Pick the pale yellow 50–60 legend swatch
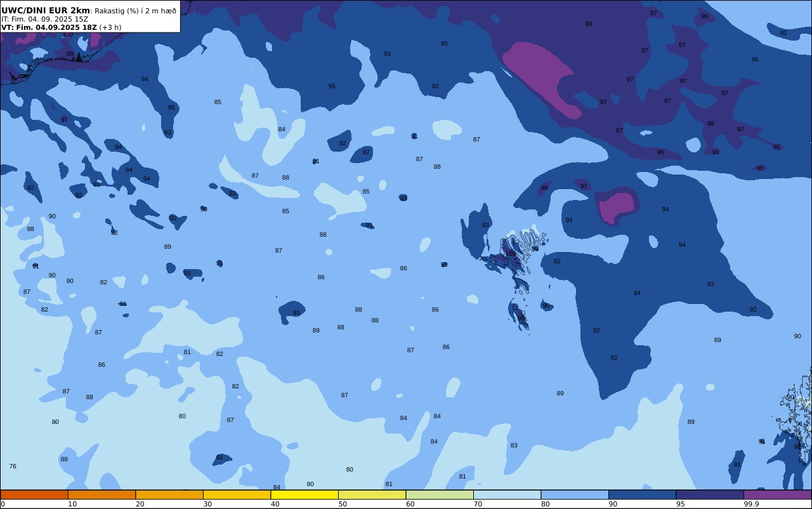Viewport: 812px width, 509px height. pos(372,494)
